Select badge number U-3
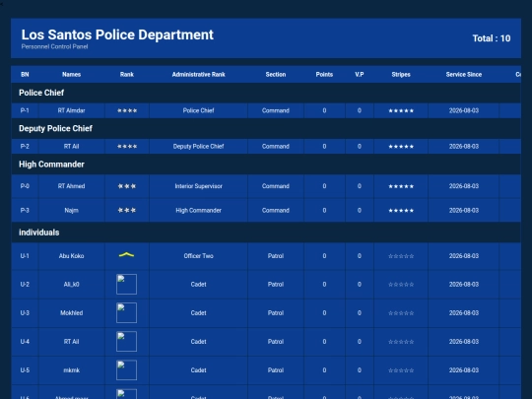Viewport: 532px width, 399px height. tap(25, 313)
